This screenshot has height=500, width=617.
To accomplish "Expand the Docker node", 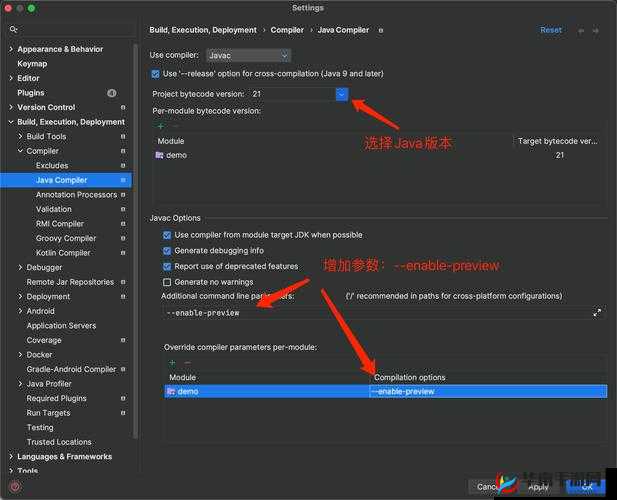I will click(x=20, y=355).
